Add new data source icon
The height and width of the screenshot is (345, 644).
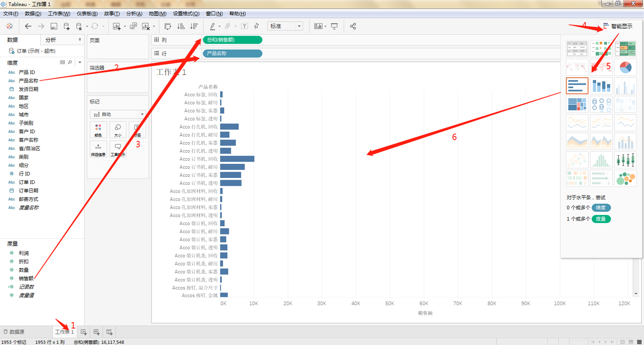coord(67,26)
